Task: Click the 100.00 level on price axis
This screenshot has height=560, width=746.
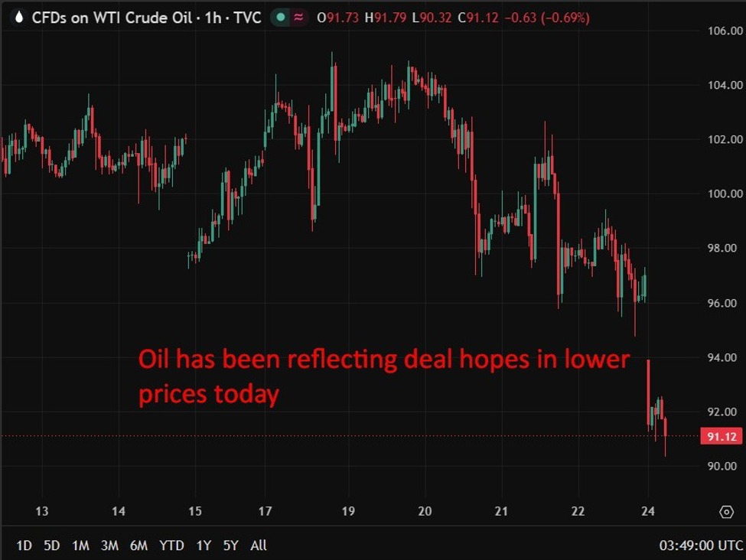Action: 725,194
